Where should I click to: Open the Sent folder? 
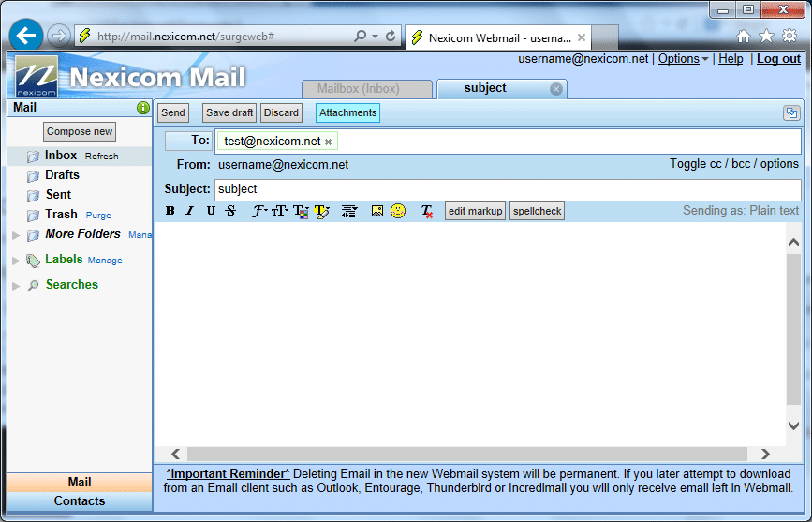click(58, 195)
